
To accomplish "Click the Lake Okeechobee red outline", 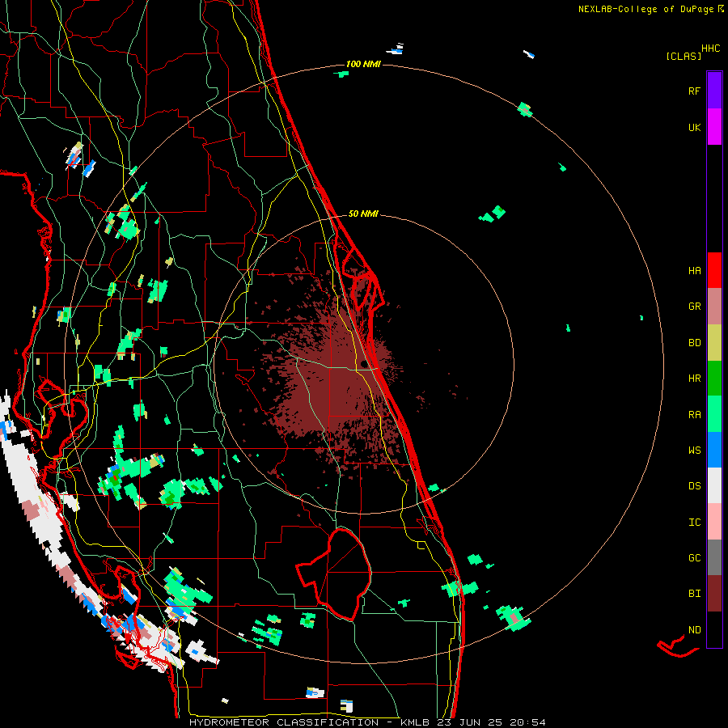I will (x=335, y=574).
